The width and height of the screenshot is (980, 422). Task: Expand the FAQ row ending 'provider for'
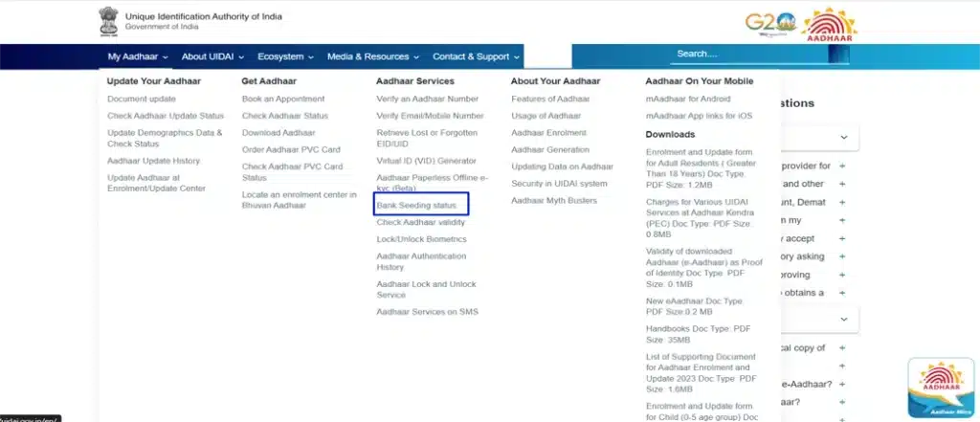pos(842,167)
